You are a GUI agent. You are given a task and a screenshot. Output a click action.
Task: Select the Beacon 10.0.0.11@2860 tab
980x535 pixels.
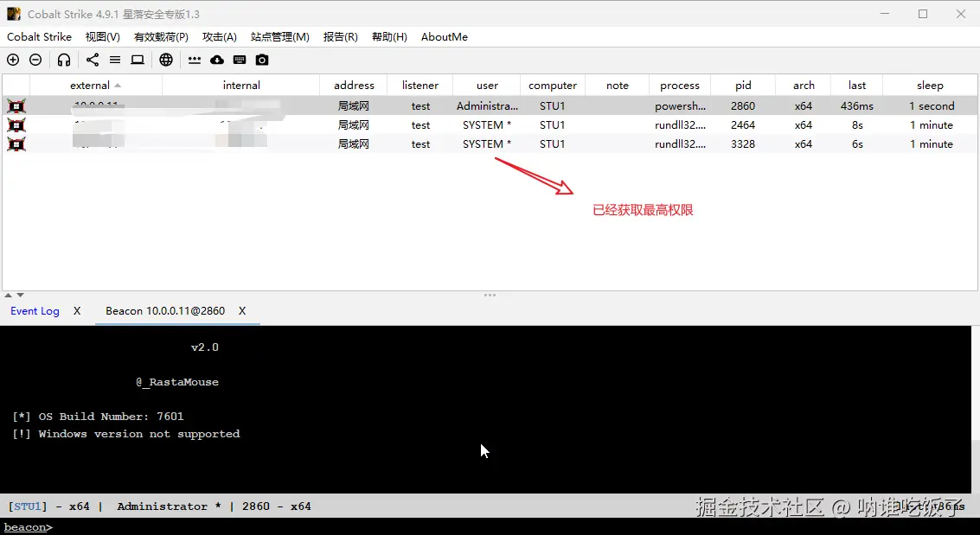click(x=165, y=311)
